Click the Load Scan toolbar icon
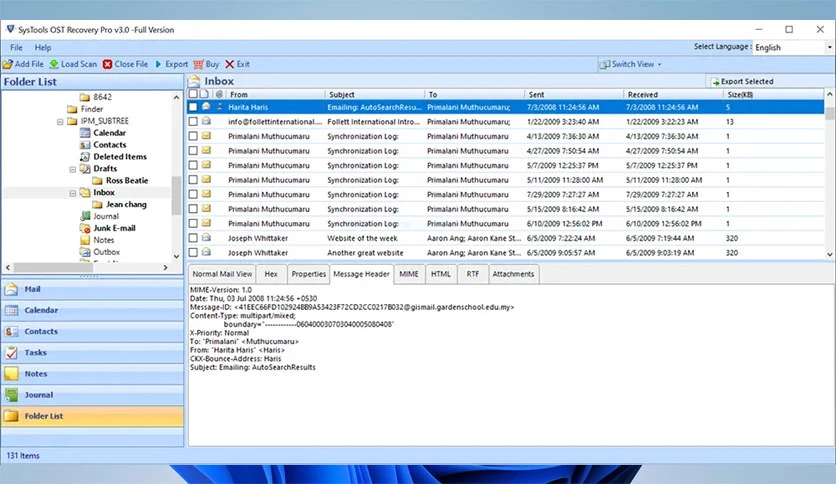836x484 pixels. point(54,64)
